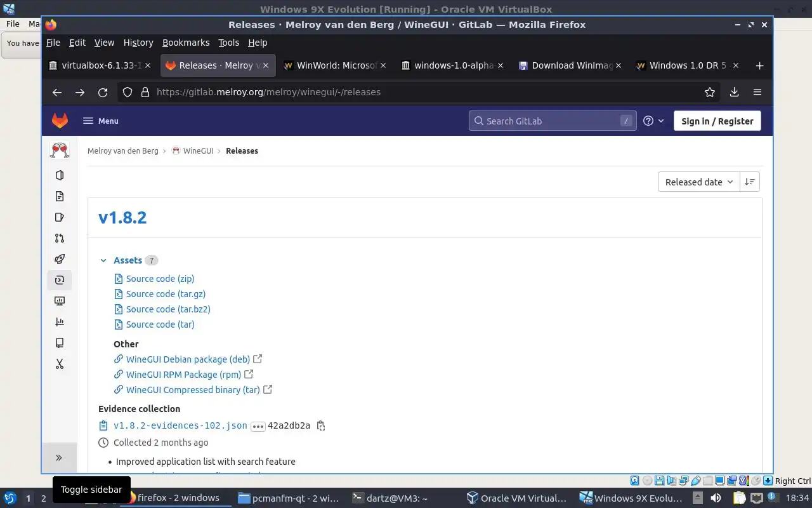
Task: Bookmark this page with the star icon
Action: pos(710,92)
